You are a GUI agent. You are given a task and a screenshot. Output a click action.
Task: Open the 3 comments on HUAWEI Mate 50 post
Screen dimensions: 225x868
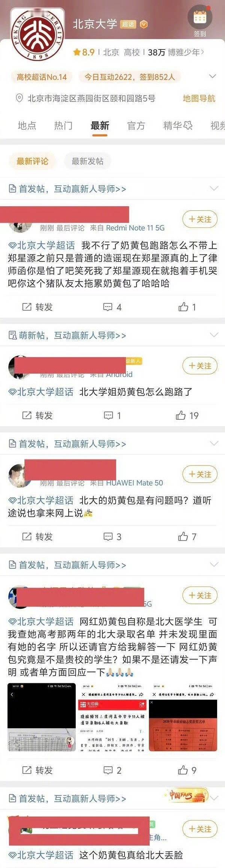coord(112,537)
